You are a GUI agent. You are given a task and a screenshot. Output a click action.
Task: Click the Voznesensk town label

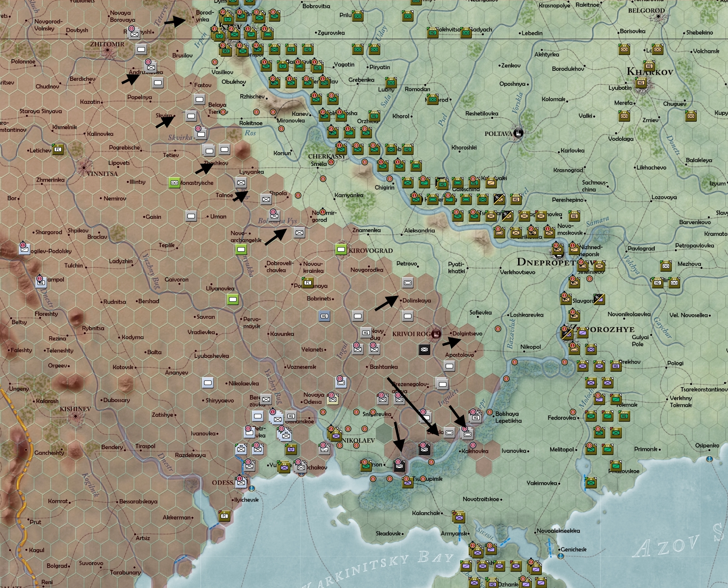point(302,367)
